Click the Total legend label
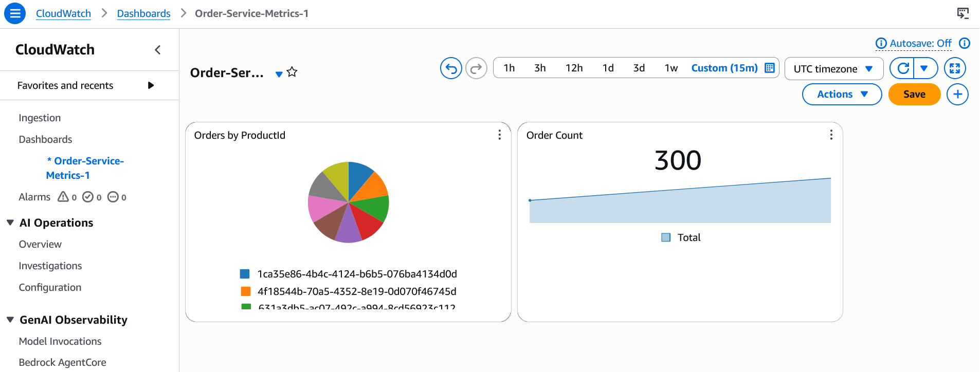The image size is (980, 372). click(x=689, y=237)
